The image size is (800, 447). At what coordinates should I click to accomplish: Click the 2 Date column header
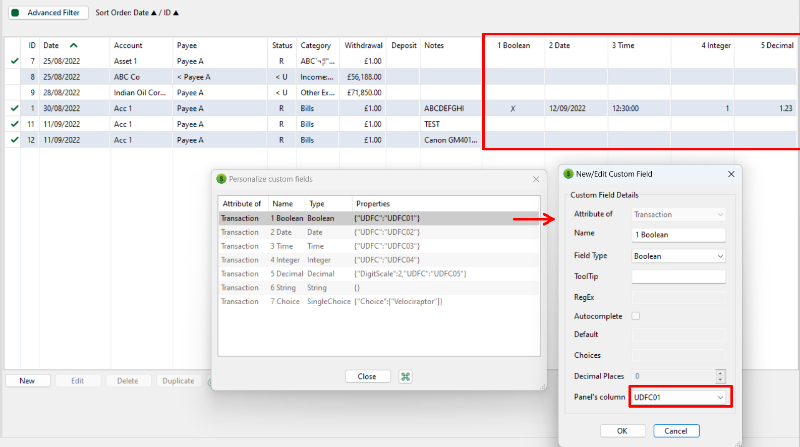576,45
